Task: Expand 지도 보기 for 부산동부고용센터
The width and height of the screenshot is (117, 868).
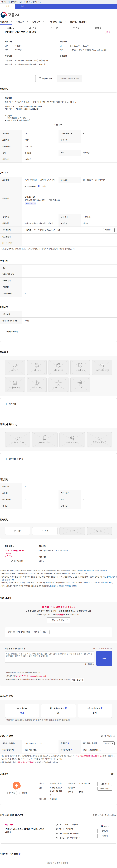Action: [109, 743]
